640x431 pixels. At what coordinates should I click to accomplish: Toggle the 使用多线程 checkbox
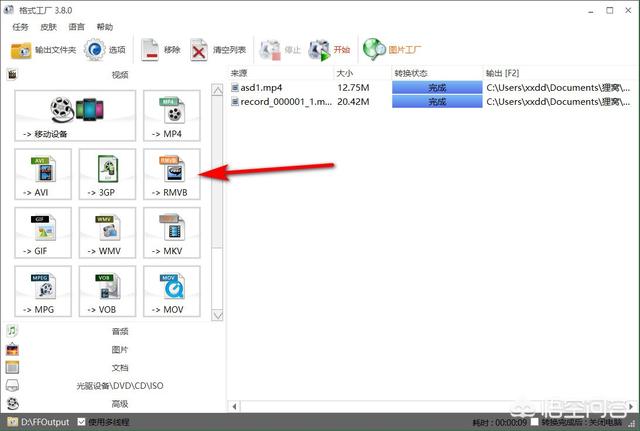pos(83,422)
